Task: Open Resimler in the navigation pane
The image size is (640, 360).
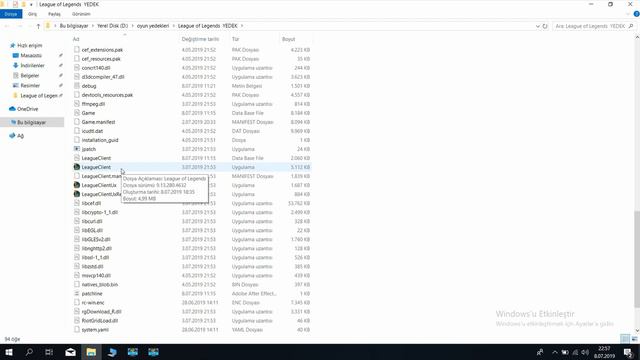Action: tap(30, 85)
